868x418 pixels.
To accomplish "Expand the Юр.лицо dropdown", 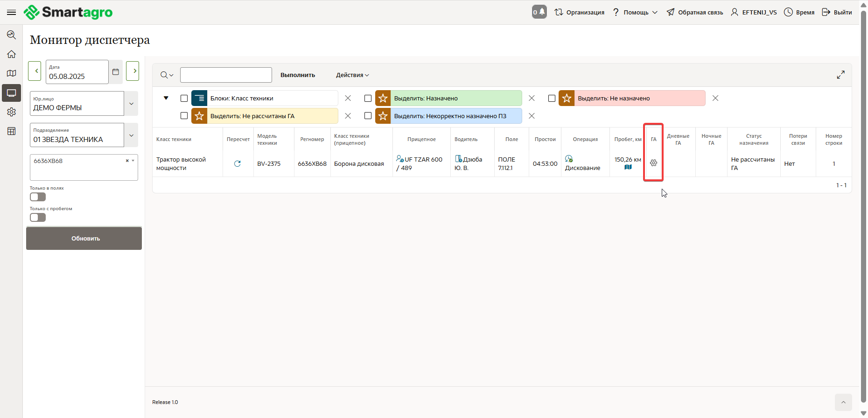I will (x=131, y=104).
